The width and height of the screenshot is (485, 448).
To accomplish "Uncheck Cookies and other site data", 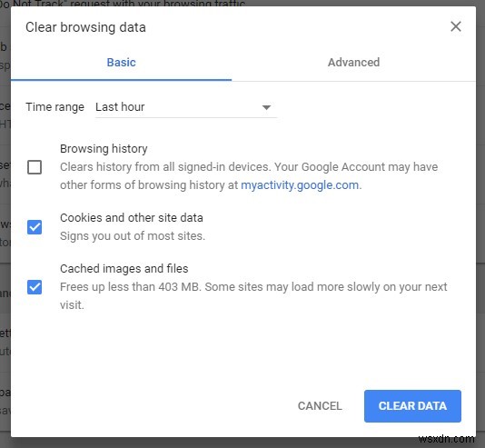I will click(x=35, y=227).
